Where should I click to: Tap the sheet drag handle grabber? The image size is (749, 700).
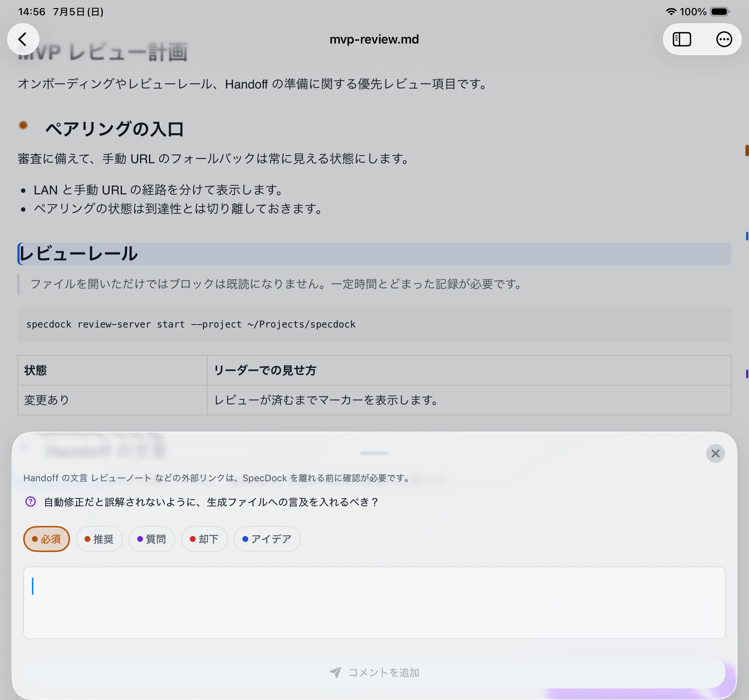374,453
